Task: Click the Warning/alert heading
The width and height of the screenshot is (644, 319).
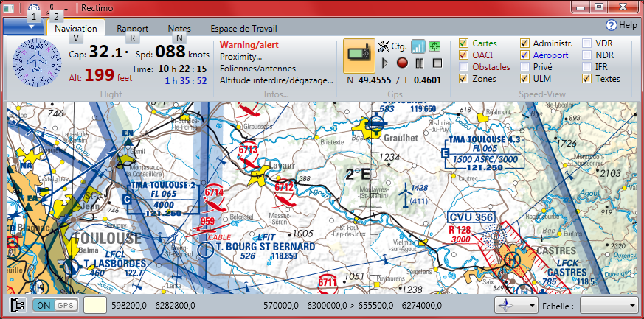Action: tap(249, 45)
